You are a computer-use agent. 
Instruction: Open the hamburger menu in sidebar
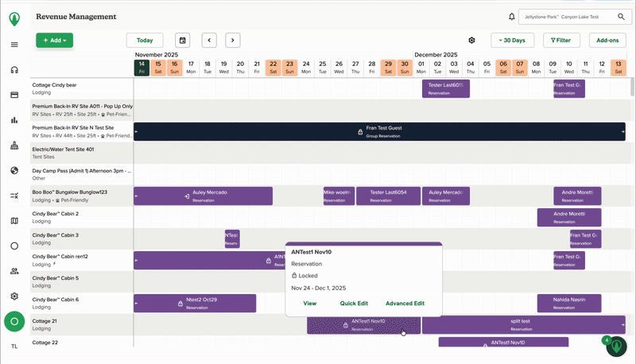pos(14,45)
